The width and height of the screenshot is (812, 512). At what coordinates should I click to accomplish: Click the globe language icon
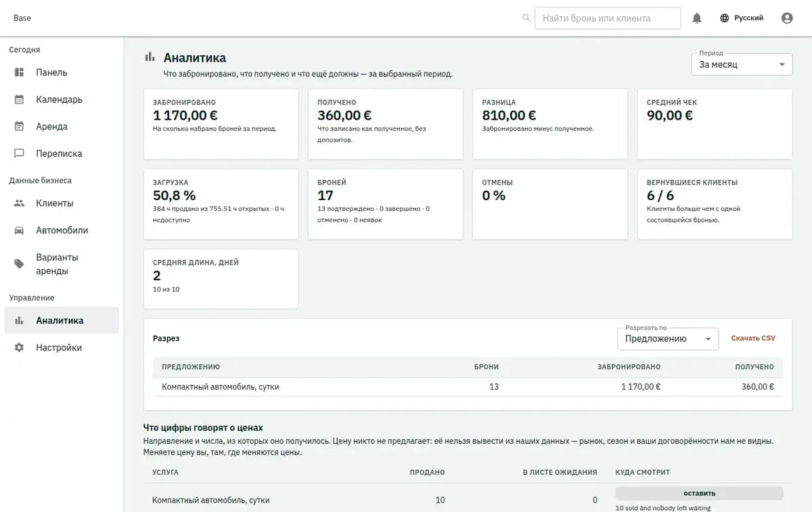(x=724, y=18)
